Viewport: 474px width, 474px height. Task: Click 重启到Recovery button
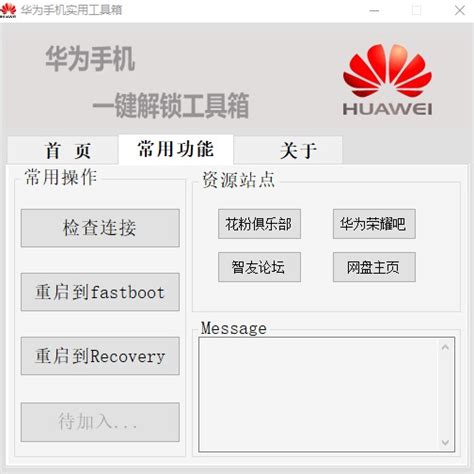click(100, 356)
